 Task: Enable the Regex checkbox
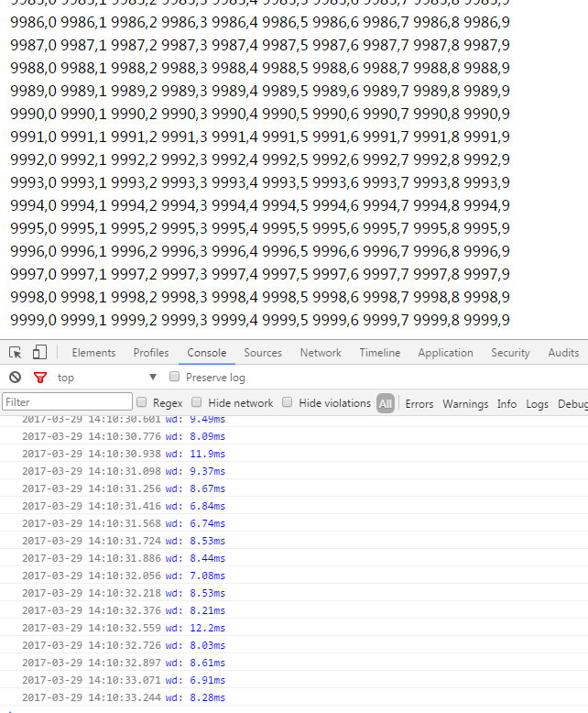[142, 402]
